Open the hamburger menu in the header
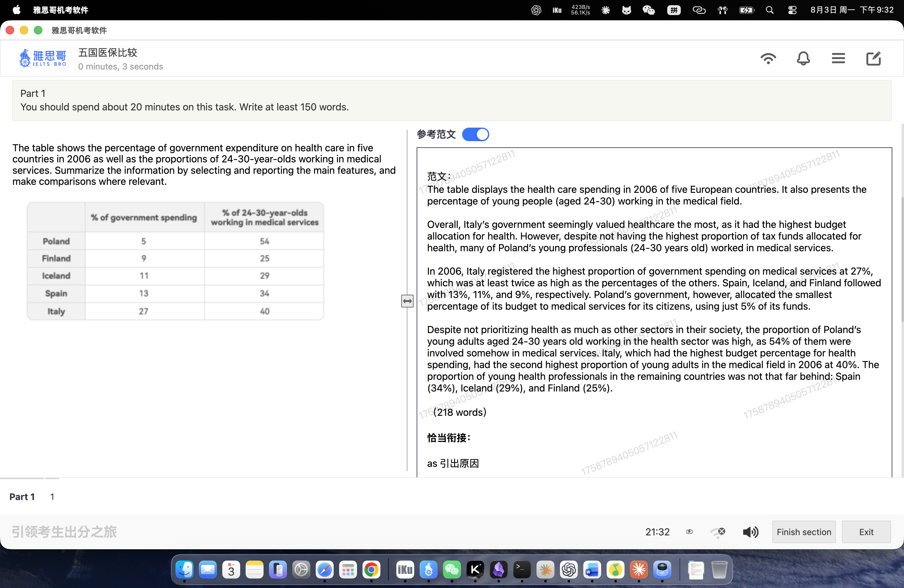Screen dimensions: 904x588 coord(838,58)
